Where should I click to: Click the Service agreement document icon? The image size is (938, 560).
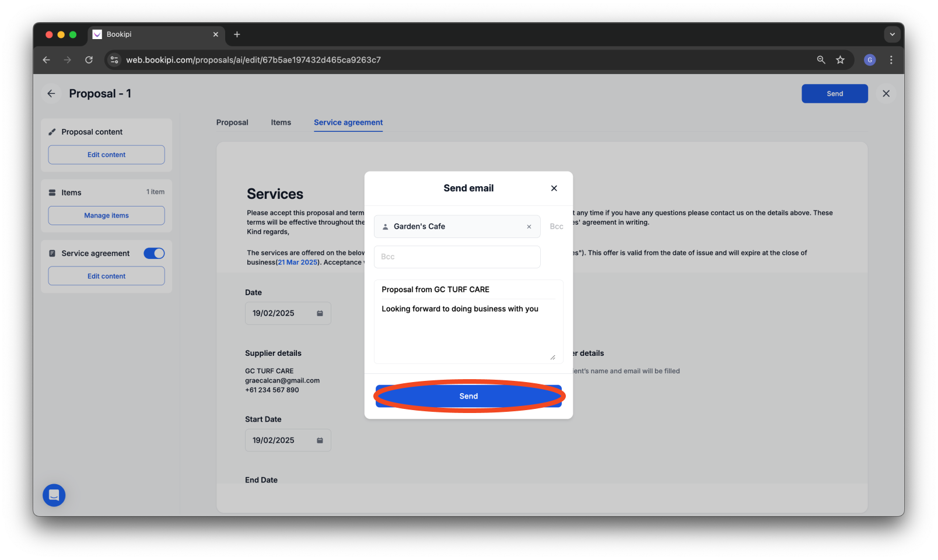(x=51, y=253)
